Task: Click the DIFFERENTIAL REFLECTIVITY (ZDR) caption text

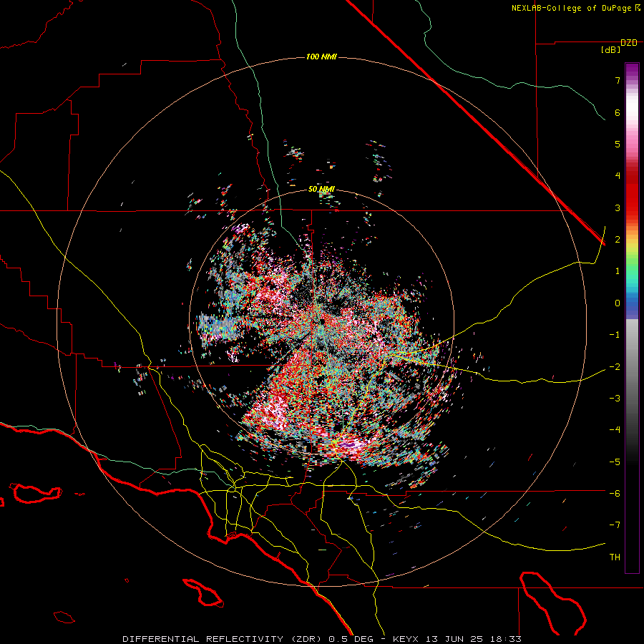Action: tap(223, 639)
